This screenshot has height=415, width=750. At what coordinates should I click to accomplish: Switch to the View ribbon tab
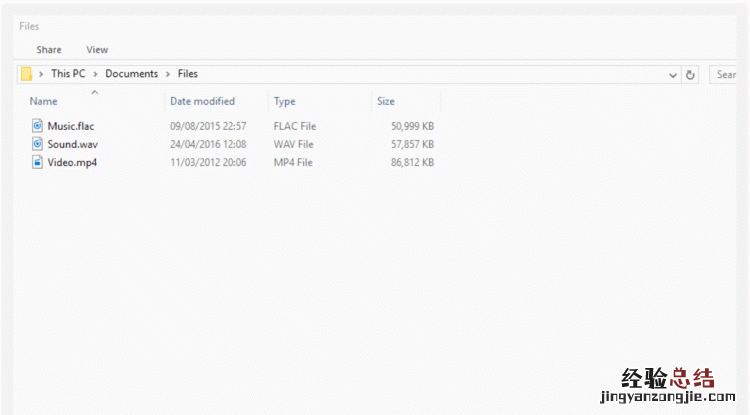97,50
